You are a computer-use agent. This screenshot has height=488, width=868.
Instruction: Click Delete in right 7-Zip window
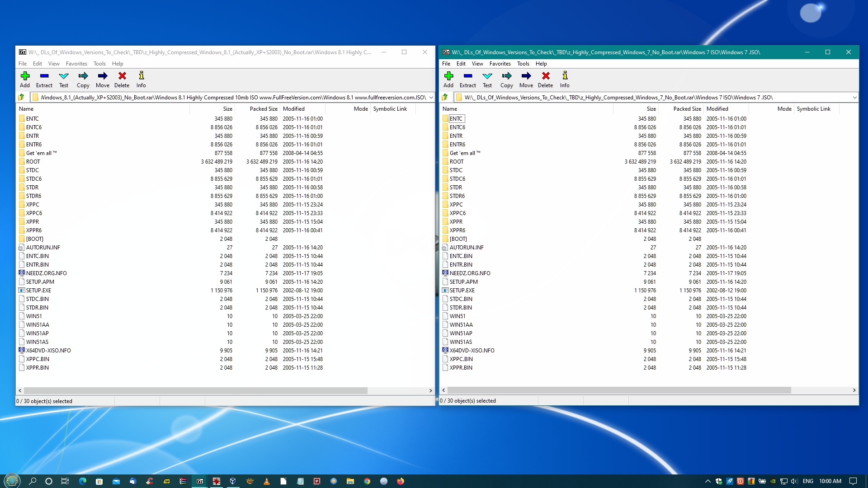[x=546, y=80]
